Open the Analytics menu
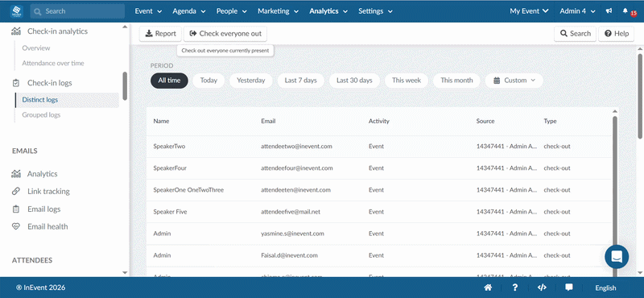 click(328, 11)
